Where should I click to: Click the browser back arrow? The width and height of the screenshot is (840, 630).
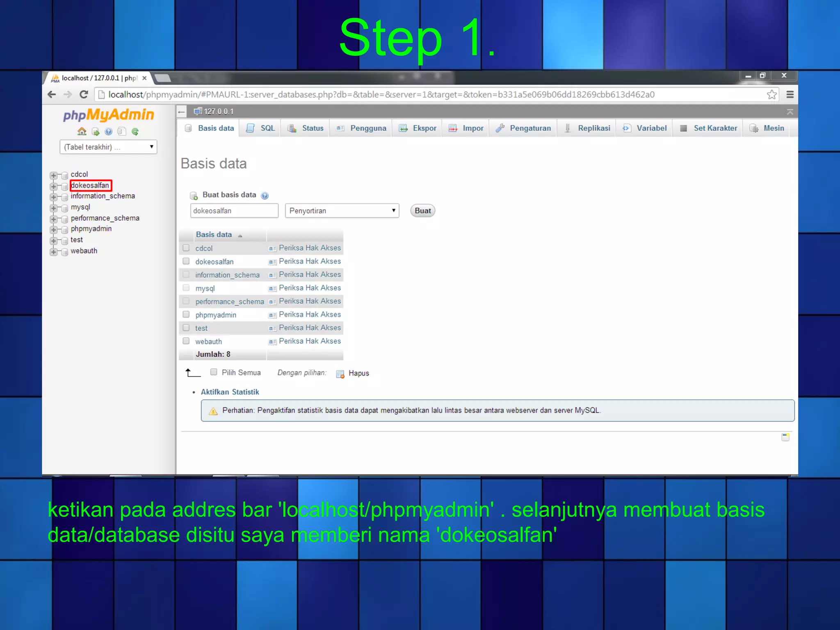point(52,95)
